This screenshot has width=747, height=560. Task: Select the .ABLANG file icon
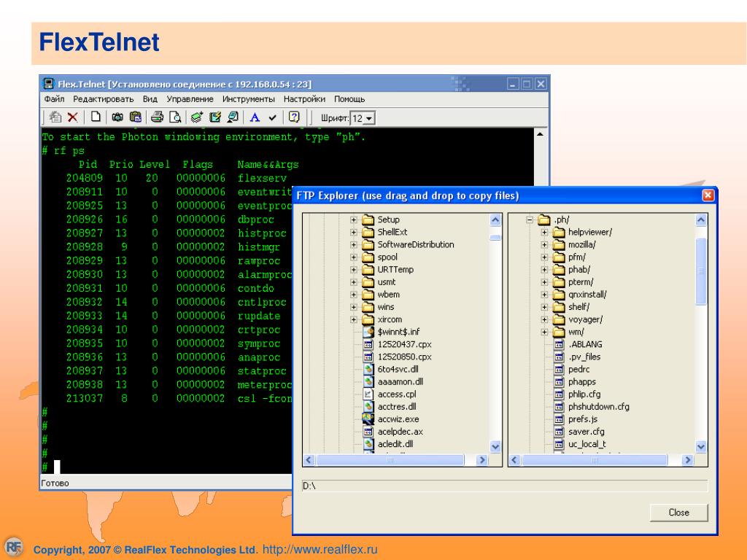560,344
